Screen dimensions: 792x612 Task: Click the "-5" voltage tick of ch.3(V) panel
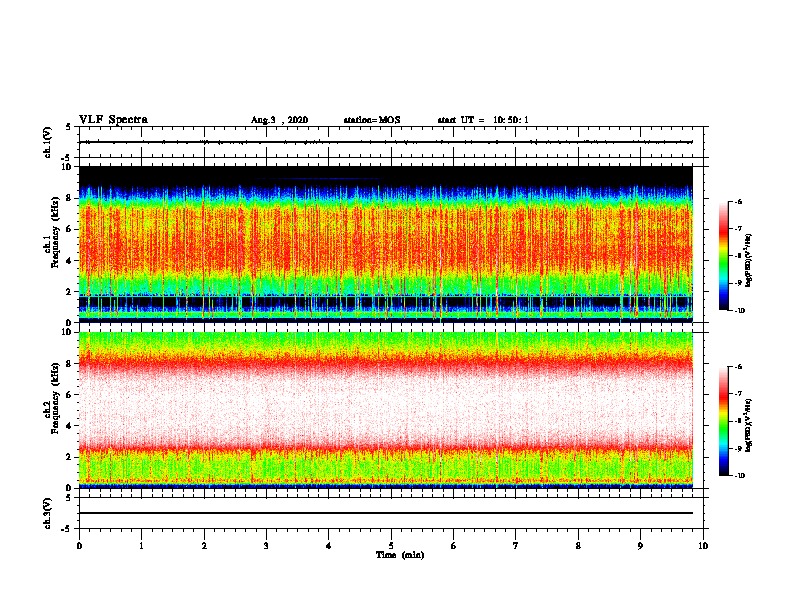point(67,529)
